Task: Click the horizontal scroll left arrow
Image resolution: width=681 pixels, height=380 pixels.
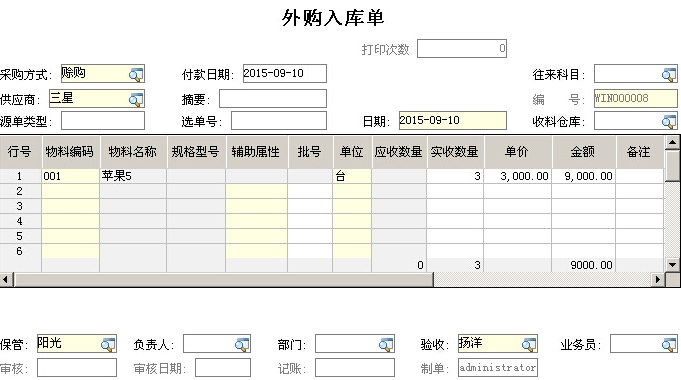Action: 7,279
